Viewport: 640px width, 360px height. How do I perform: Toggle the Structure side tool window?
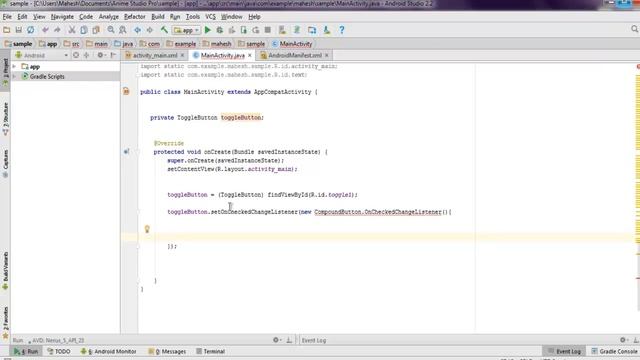5,119
